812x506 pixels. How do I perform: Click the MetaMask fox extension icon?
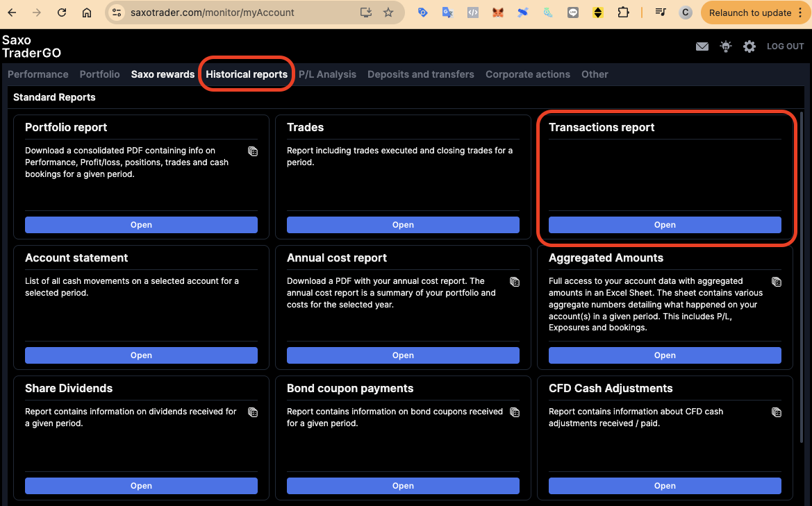tap(497, 12)
